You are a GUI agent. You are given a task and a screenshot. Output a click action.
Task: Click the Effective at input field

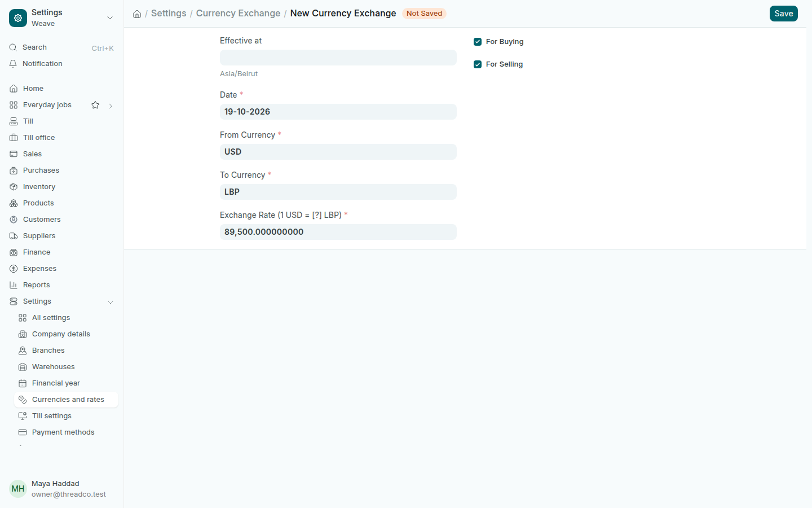(338, 58)
